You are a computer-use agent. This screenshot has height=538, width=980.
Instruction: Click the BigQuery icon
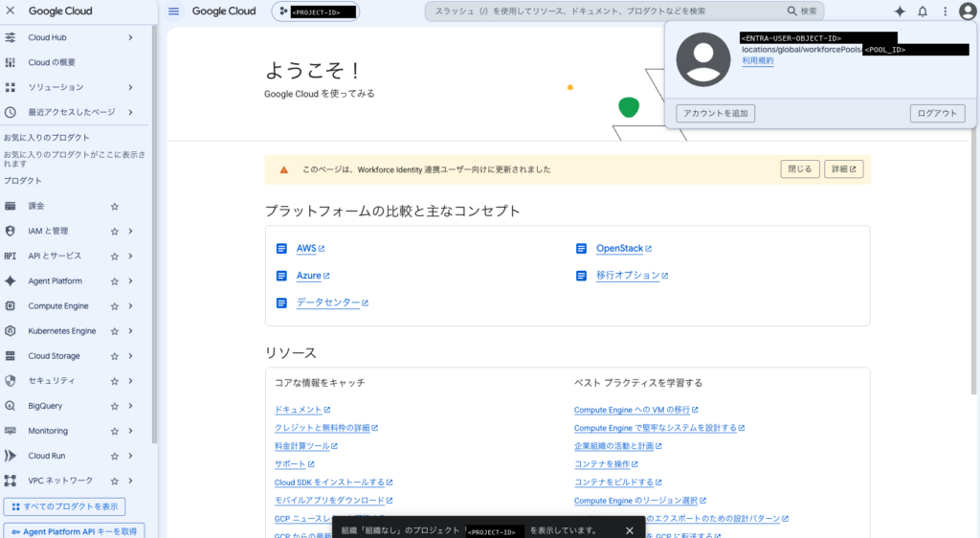coord(10,406)
